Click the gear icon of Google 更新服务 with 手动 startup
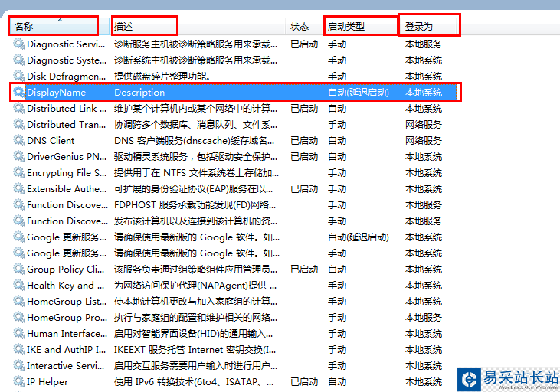Image resolution: width=560 pixels, height=392 pixels. point(19,253)
